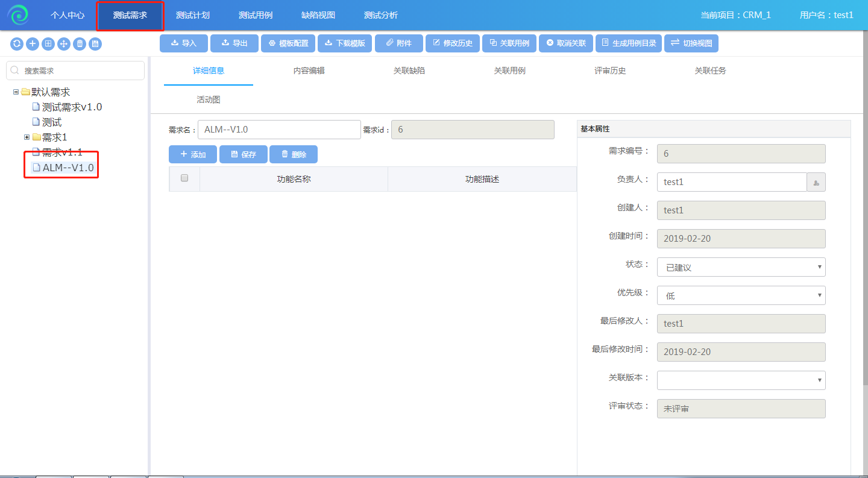The image size is (868, 478).
Task: Click the refresh icon above the requirement tree
Action: click(x=17, y=43)
